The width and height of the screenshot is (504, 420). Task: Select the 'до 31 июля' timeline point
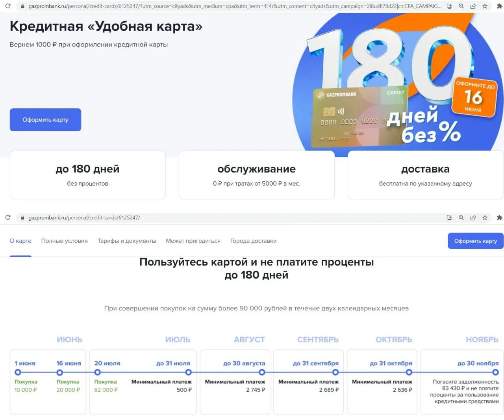point(188,372)
